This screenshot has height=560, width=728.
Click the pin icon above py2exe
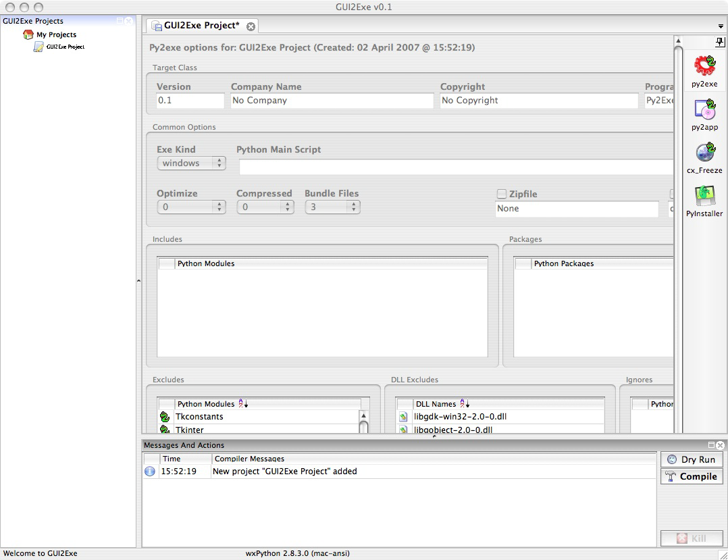[720, 43]
